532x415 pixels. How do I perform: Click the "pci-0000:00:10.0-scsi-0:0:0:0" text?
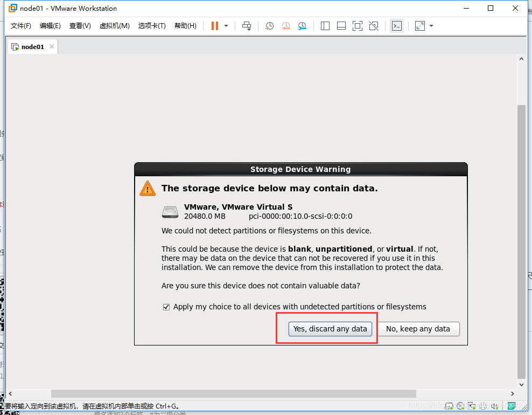click(300, 216)
